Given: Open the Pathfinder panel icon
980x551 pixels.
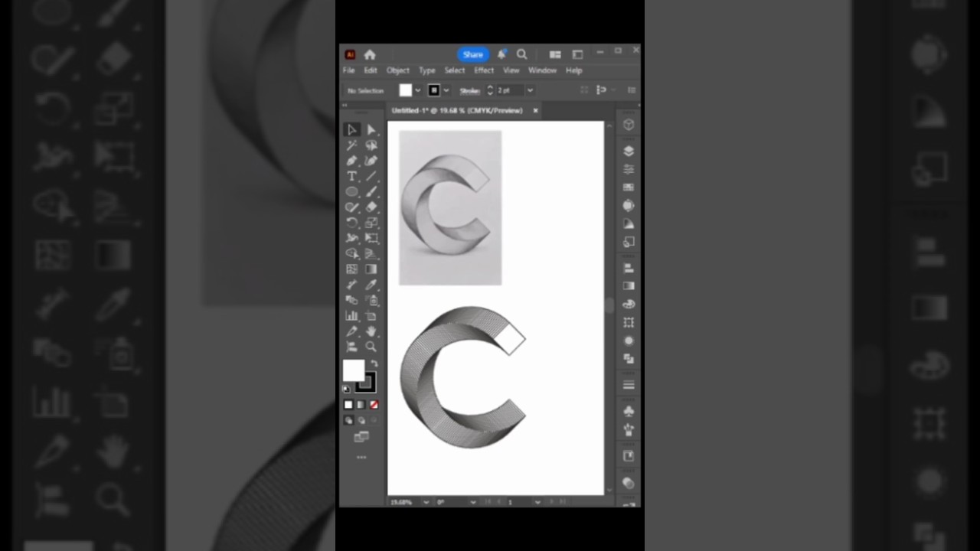Looking at the screenshot, I should pos(629,358).
